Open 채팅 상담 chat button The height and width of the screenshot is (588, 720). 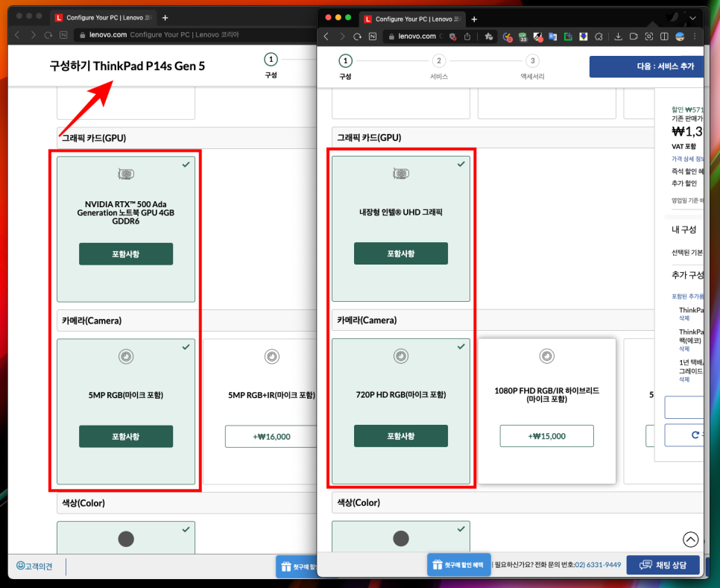tap(663, 565)
